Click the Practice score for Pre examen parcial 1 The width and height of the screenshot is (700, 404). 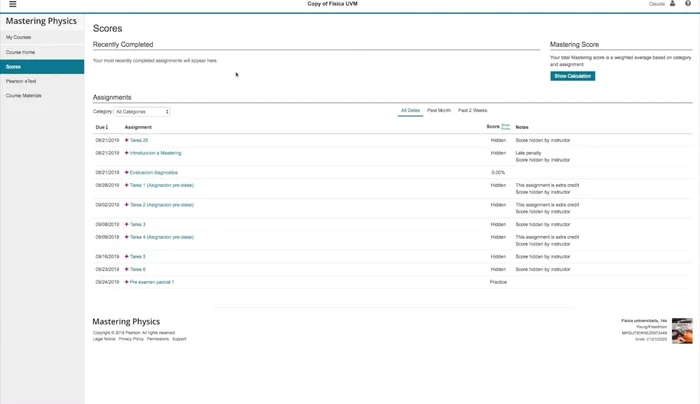(x=498, y=282)
